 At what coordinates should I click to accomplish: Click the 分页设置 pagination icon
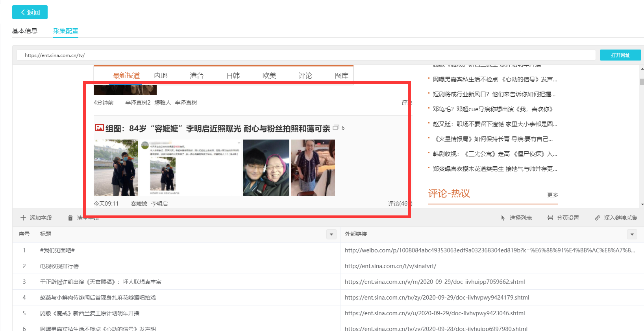(x=550, y=218)
